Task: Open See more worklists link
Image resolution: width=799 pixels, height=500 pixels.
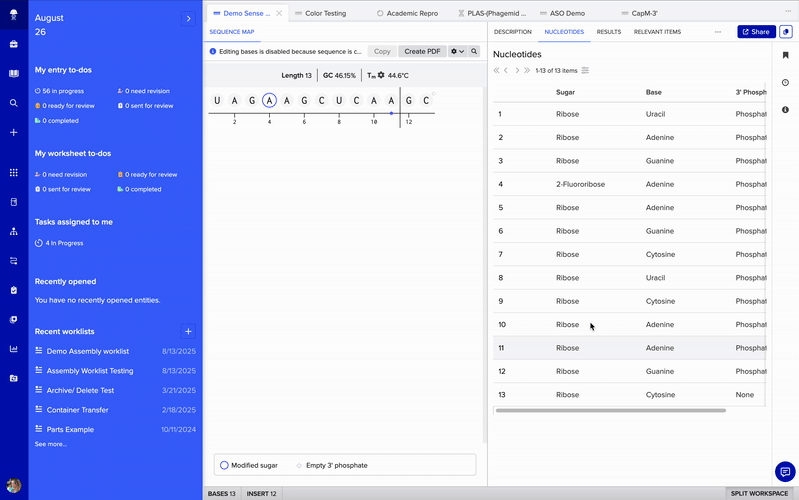Action: coord(51,444)
